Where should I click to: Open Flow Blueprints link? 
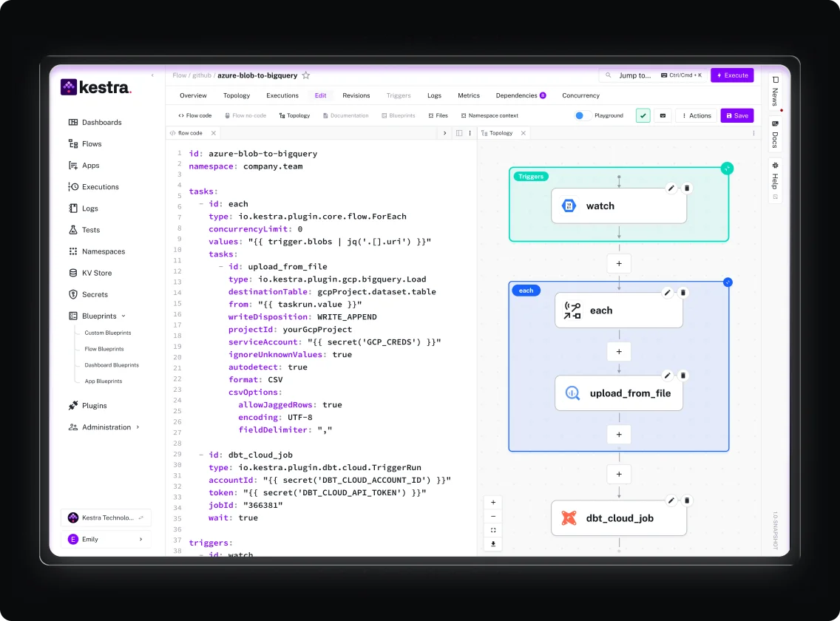point(104,349)
